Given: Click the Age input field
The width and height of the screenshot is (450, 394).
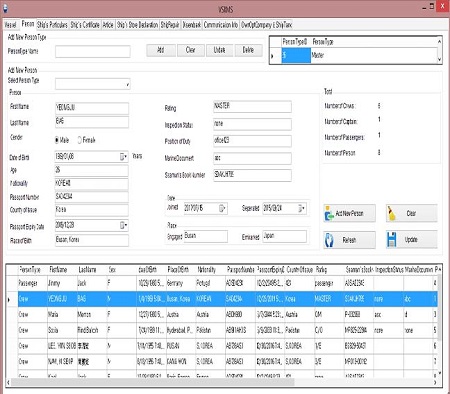Looking at the screenshot, I should (x=92, y=170).
